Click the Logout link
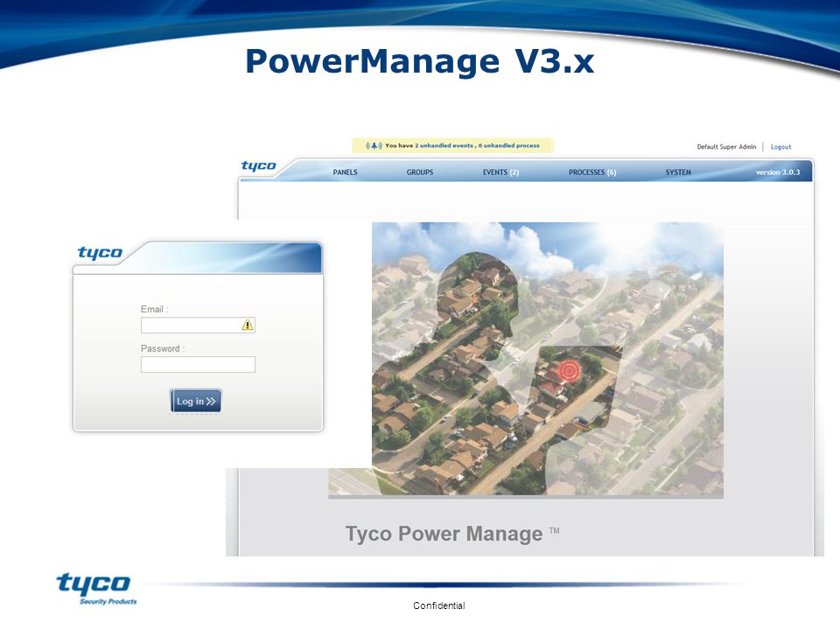This screenshot has width=840, height=630. coord(780,147)
